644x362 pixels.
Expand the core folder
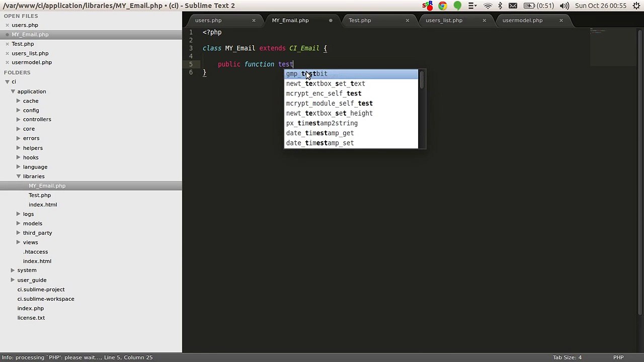coord(18,129)
